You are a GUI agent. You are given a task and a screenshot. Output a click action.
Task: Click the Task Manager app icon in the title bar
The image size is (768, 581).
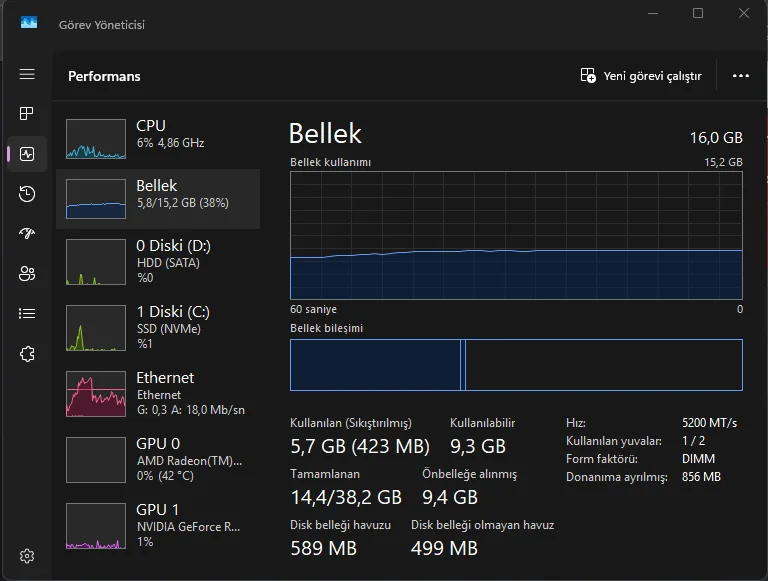coord(29,23)
